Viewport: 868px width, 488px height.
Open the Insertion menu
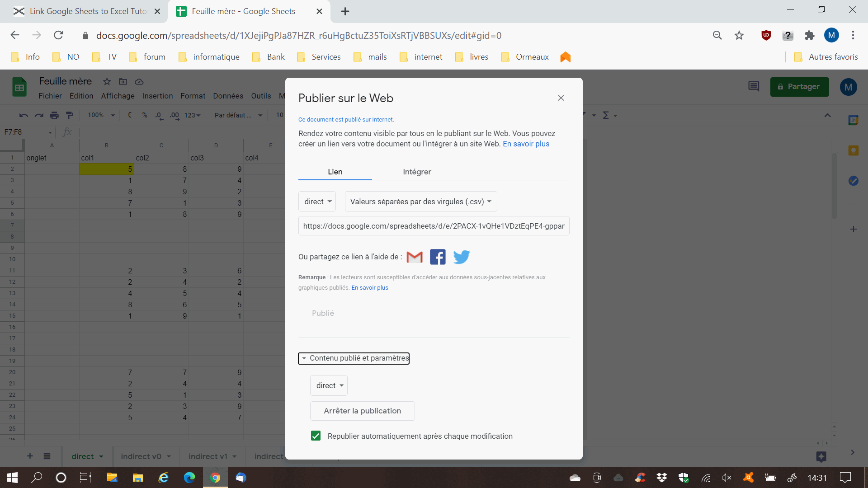coord(157,96)
